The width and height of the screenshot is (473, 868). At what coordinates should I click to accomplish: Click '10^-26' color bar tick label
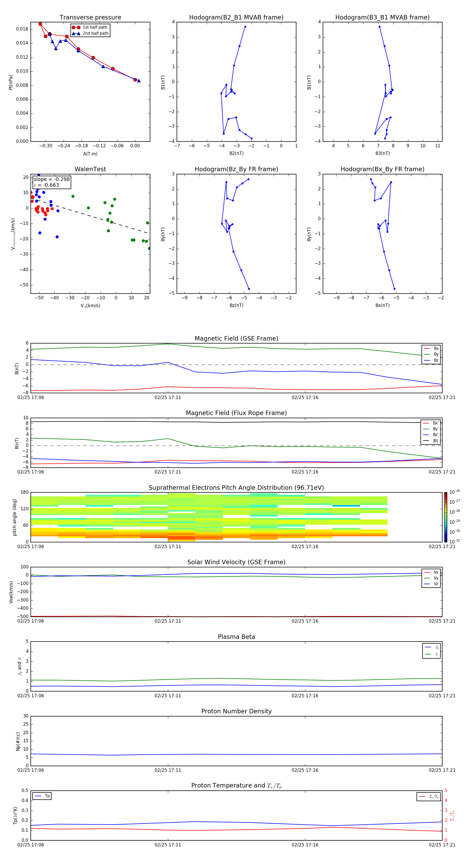tap(455, 492)
